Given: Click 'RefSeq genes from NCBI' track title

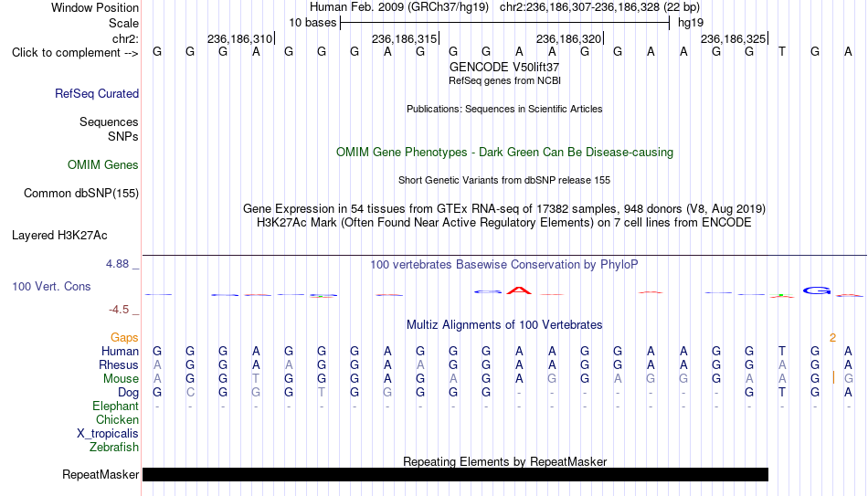Looking at the screenshot, I should (x=504, y=80).
